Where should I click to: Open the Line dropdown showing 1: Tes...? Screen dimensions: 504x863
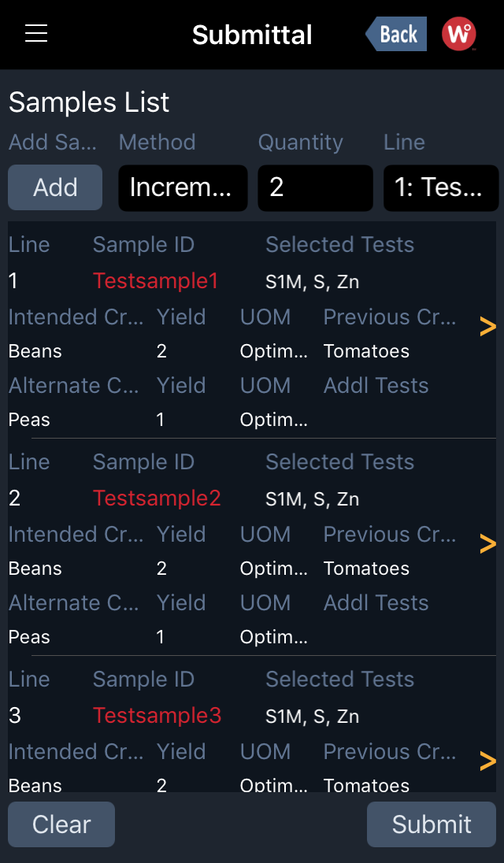click(x=441, y=187)
